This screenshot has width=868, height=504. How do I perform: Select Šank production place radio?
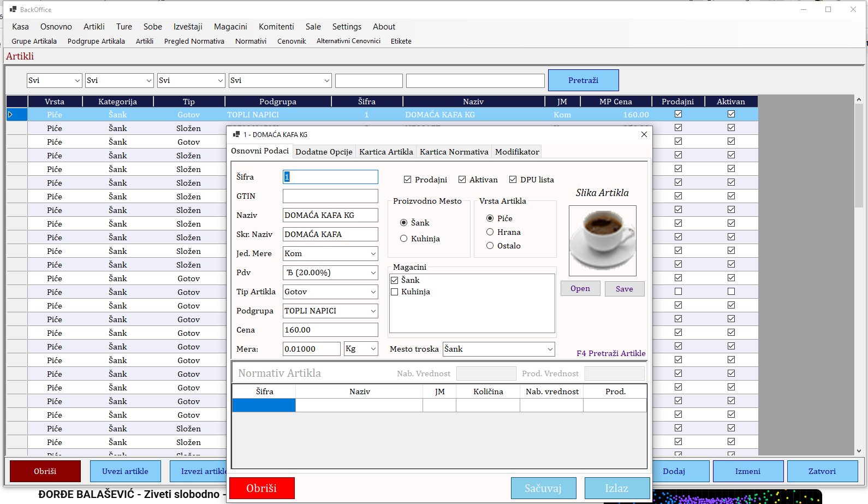[x=404, y=223]
